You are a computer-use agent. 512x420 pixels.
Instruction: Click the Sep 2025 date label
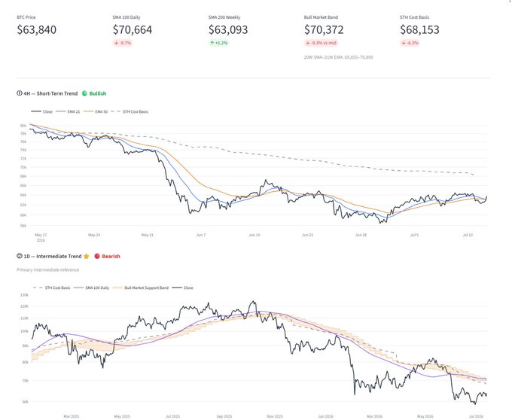click(224, 416)
